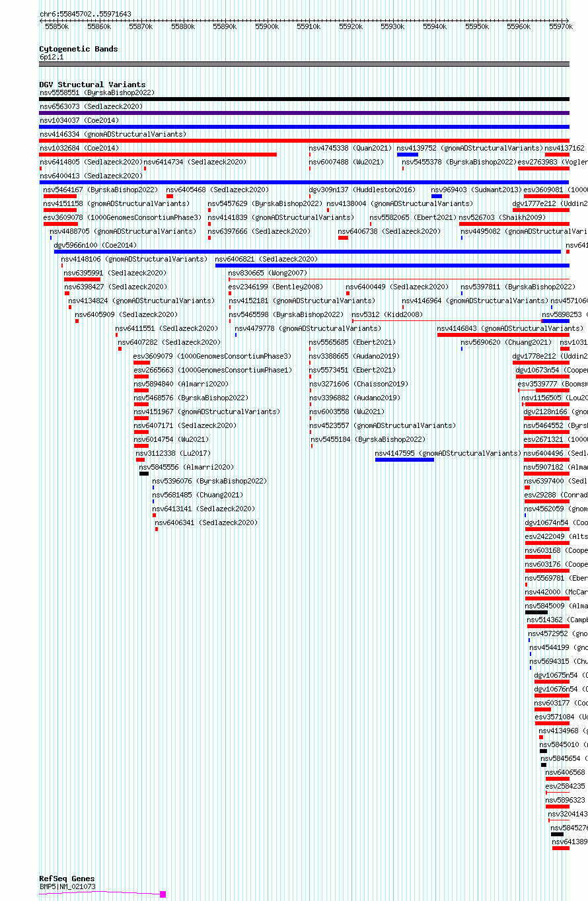The height and width of the screenshot is (901, 588).
Task: Click the gray 6p12.1 cytogenetic band bar
Action: [304, 64]
